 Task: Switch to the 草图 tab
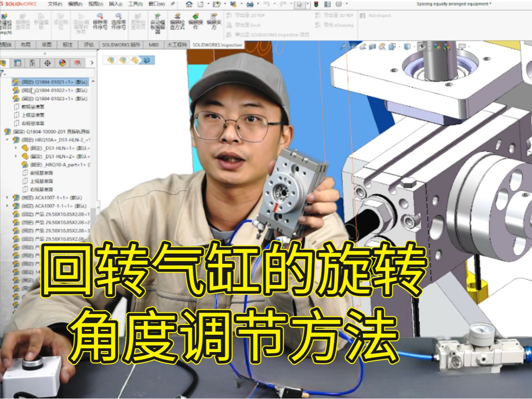[x=47, y=45]
